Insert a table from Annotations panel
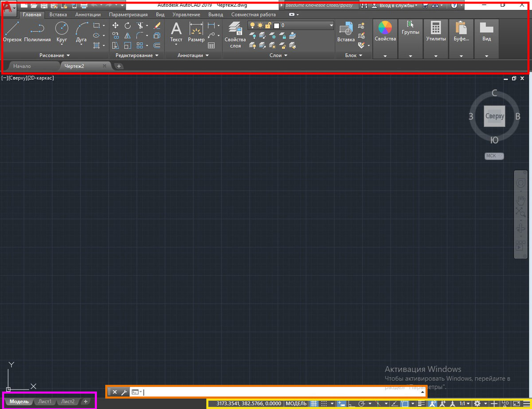 click(211, 45)
